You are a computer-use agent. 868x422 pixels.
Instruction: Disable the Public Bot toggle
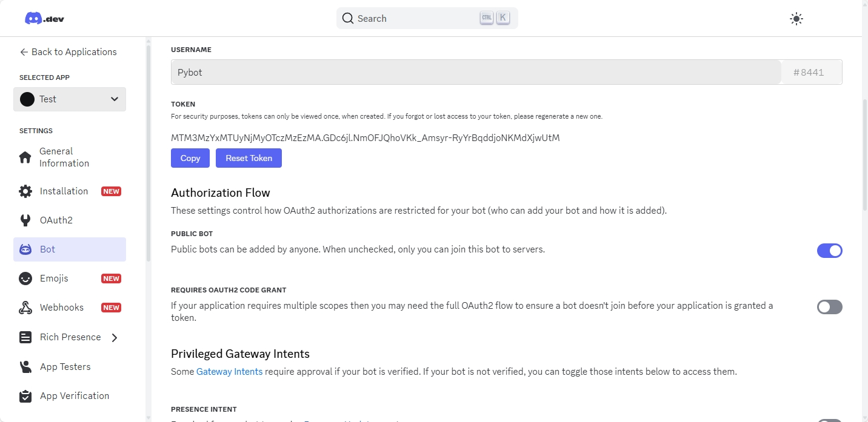(x=830, y=251)
